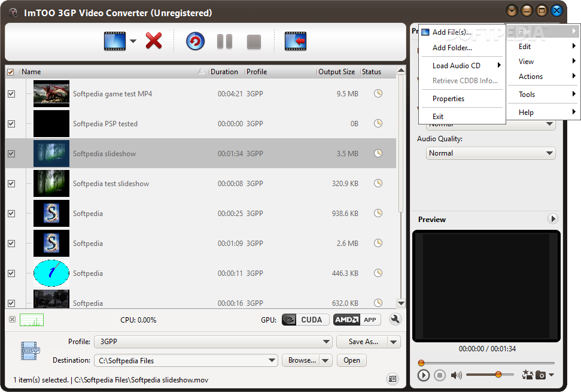The width and height of the screenshot is (581, 392).
Task: Close the CPU graph with small X icon
Action: pos(12,320)
